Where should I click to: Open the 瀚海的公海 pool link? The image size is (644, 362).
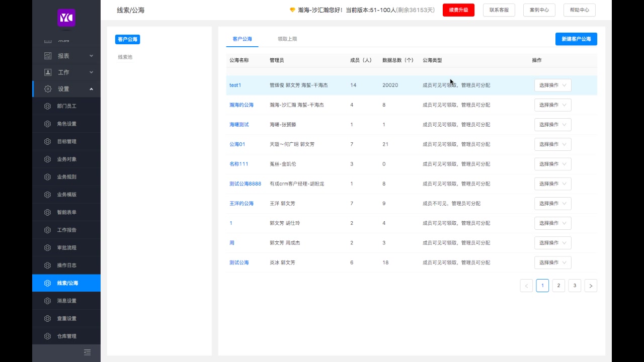(x=242, y=105)
